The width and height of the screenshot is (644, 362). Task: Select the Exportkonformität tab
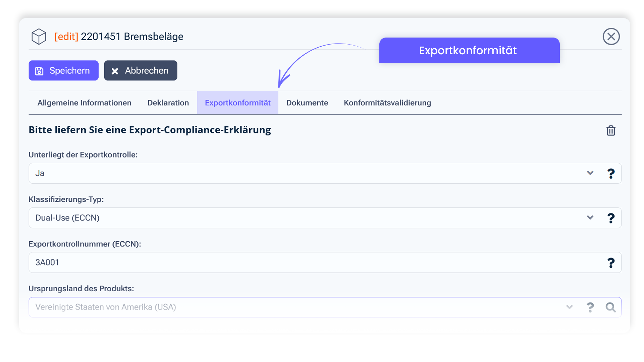tap(237, 103)
